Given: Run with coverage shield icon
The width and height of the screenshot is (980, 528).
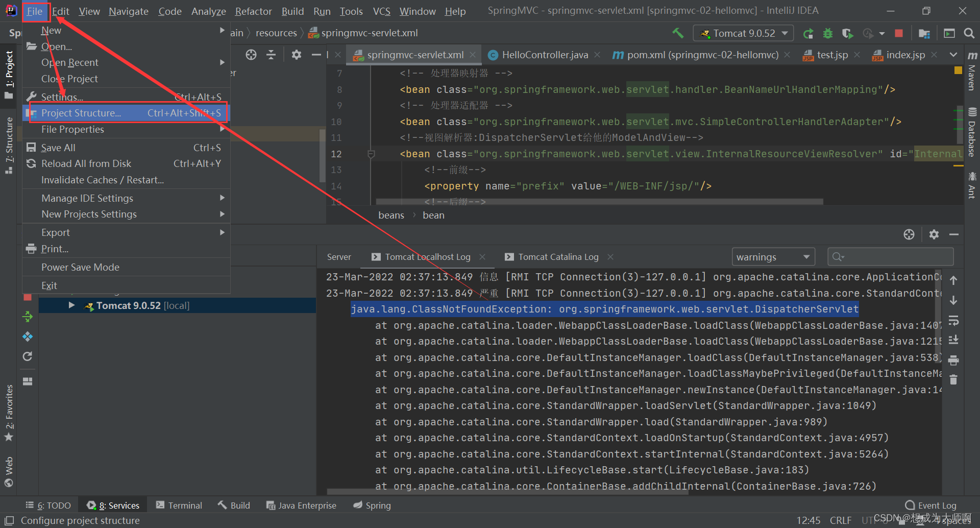Looking at the screenshot, I should (847, 34).
